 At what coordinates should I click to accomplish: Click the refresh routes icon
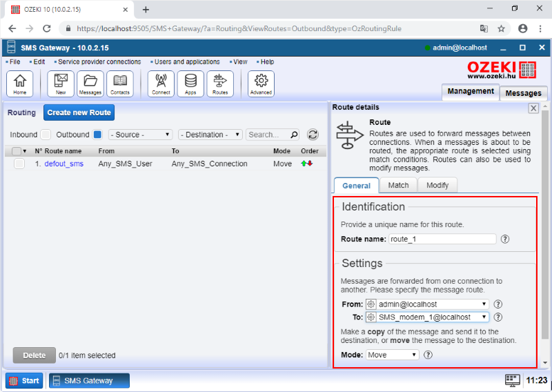313,135
